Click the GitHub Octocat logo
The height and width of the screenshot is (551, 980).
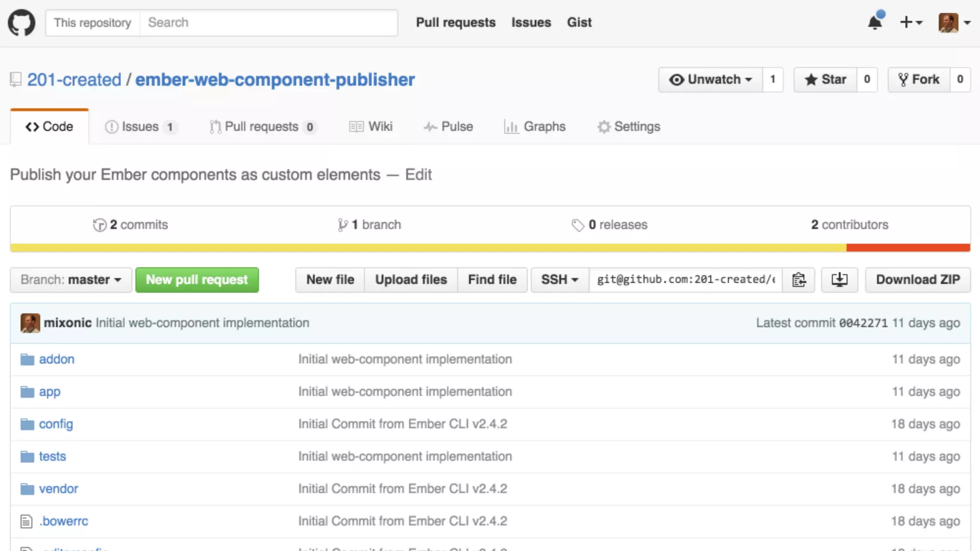(x=22, y=22)
